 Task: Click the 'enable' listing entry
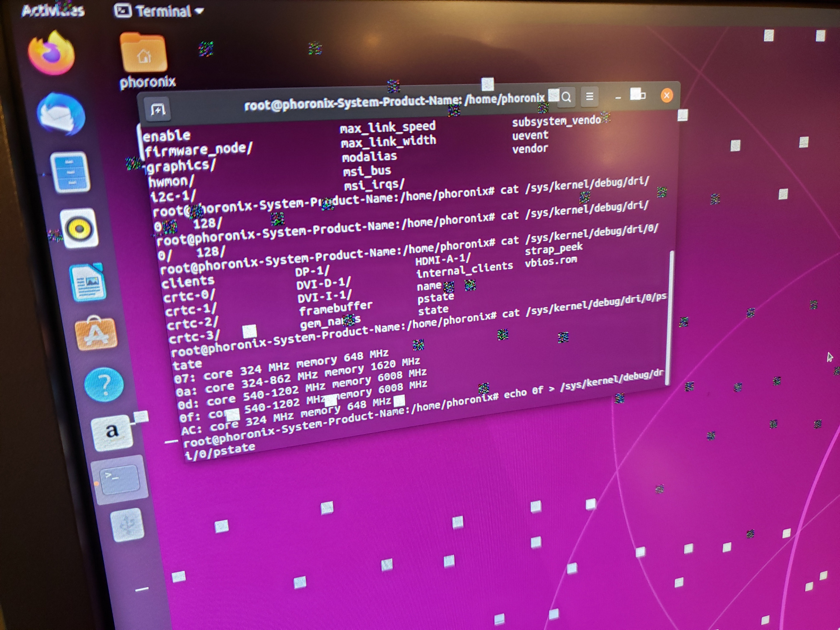(x=167, y=136)
